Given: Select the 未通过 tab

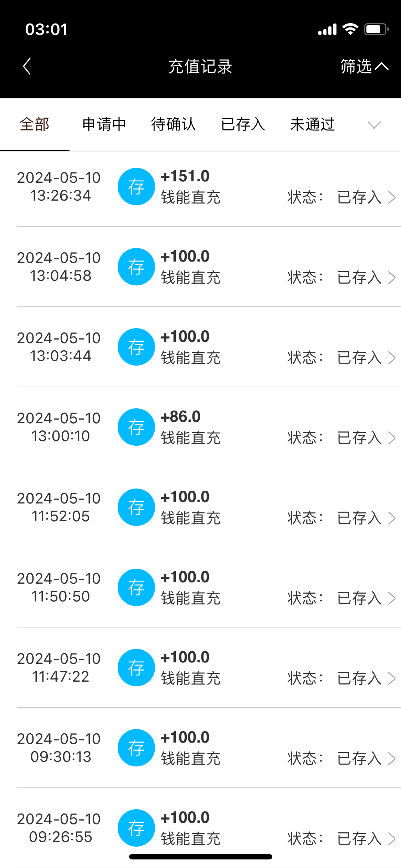Looking at the screenshot, I should pyautogui.click(x=313, y=124).
